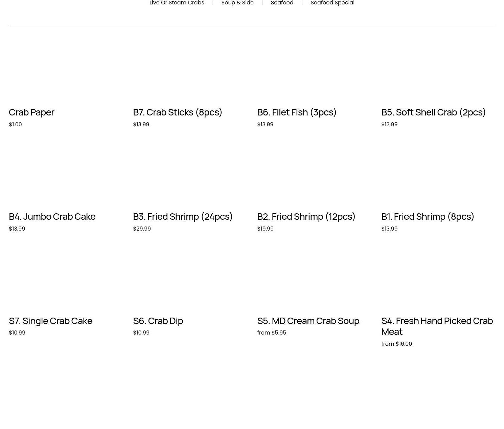Switch to the Soup & Side category

click(237, 3)
